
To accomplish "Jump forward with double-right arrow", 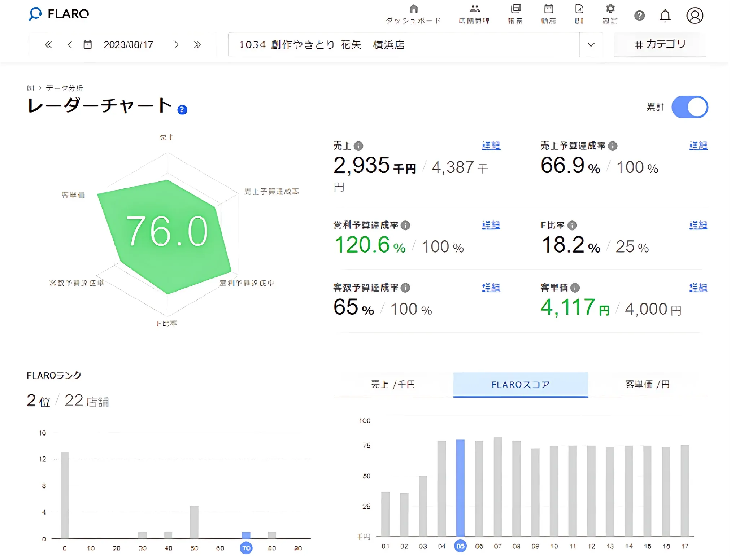I will coord(197,45).
